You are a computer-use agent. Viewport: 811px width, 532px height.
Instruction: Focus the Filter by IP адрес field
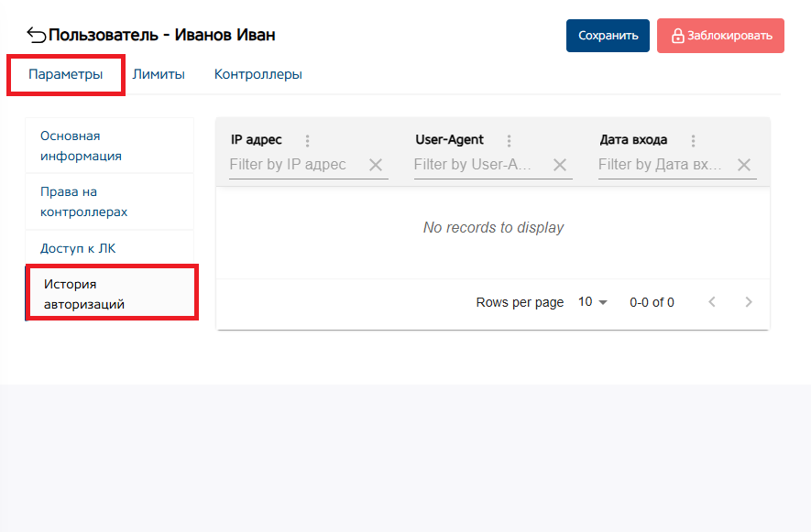tap(293, 165)
